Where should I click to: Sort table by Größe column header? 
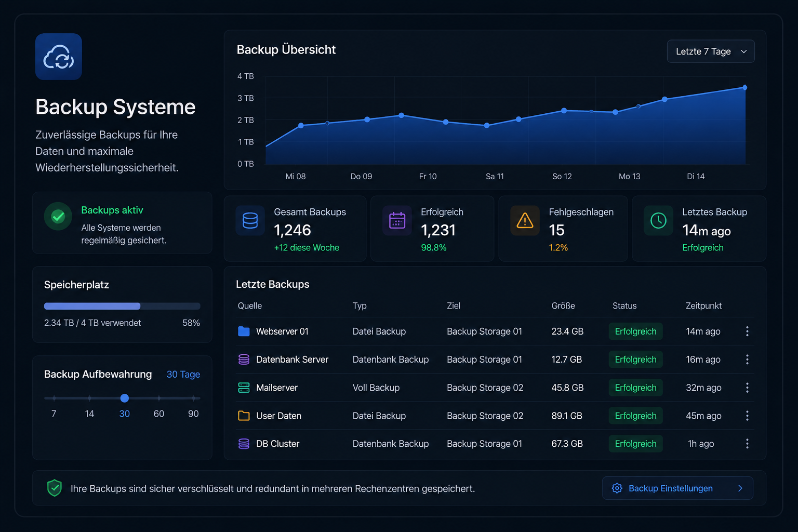[563, 306]
